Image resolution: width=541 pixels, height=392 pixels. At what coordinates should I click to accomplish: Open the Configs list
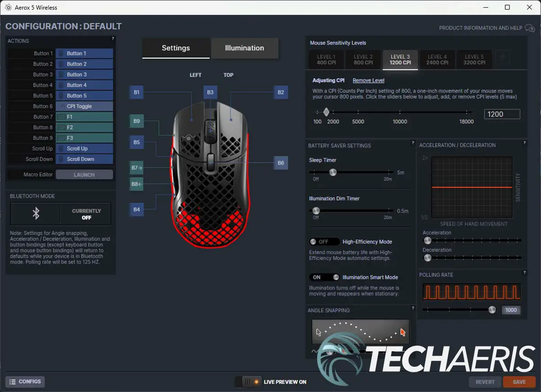25,382
